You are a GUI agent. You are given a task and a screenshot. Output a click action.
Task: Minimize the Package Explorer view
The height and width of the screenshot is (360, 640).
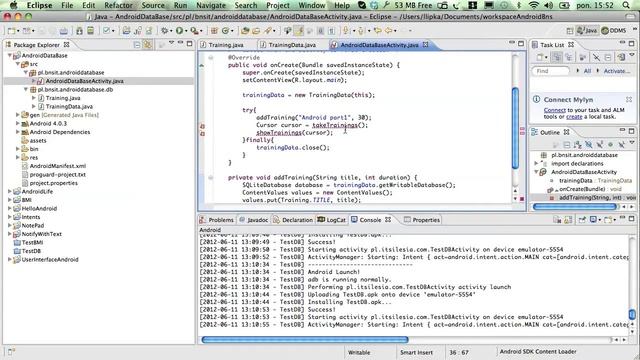(x=180, y=43)
